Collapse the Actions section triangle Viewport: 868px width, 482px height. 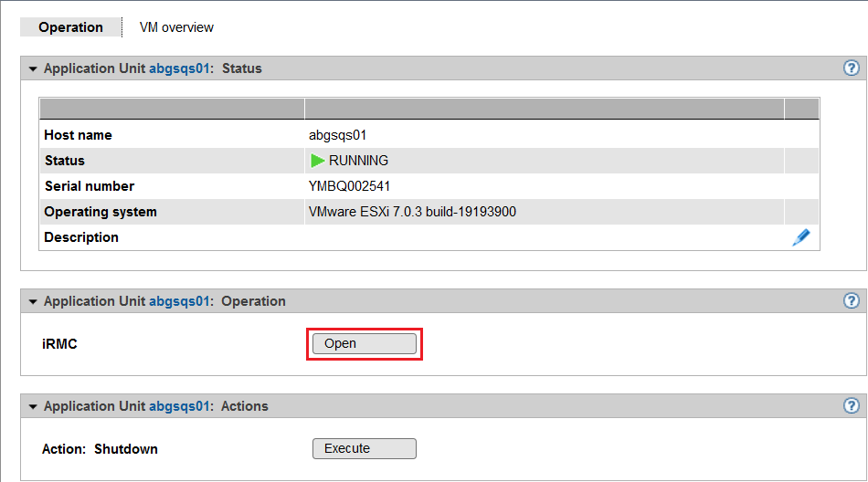pos(33,406)
